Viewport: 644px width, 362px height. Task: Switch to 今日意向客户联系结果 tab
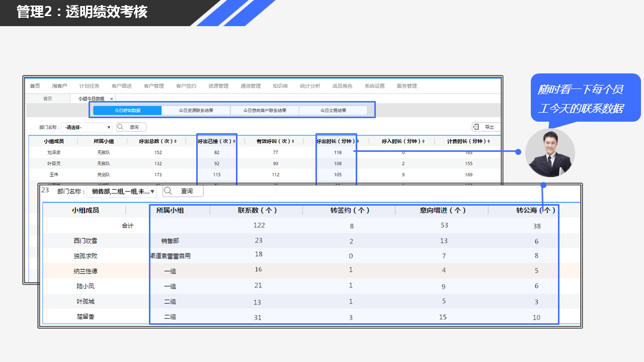[265, 111]
